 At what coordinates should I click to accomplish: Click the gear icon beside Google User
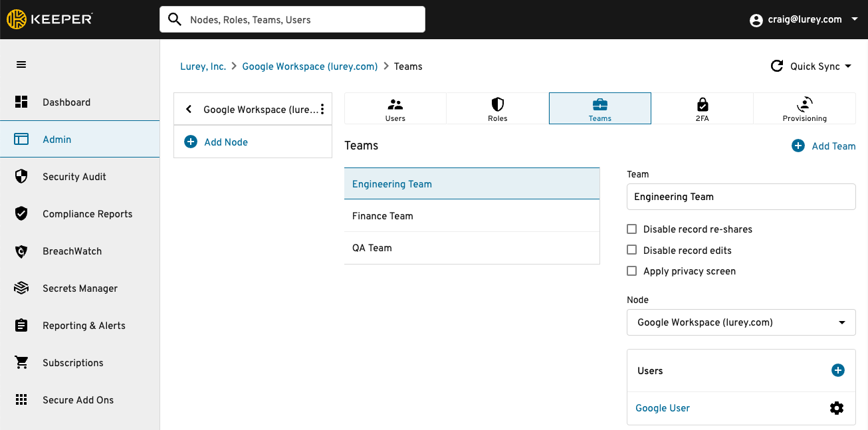tap(837, 408)
